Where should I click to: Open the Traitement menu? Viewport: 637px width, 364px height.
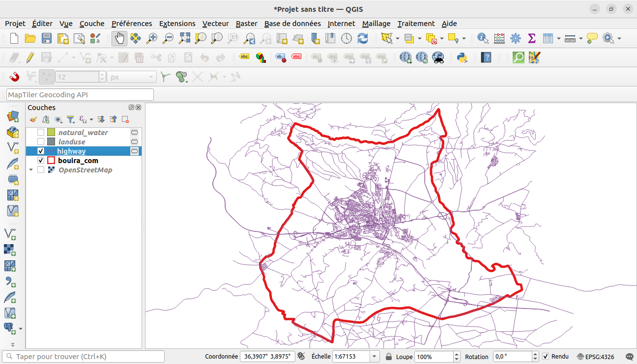[416, 24]
